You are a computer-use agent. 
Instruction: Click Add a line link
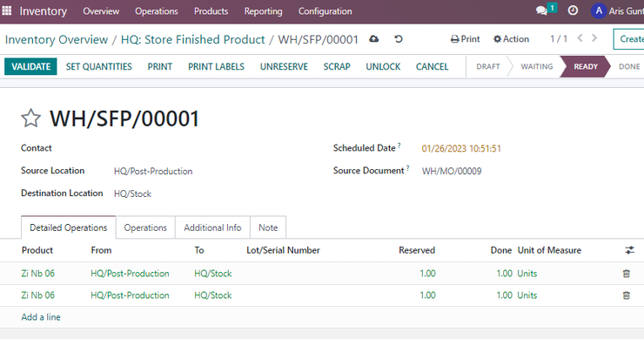click(x=41, y=317)
